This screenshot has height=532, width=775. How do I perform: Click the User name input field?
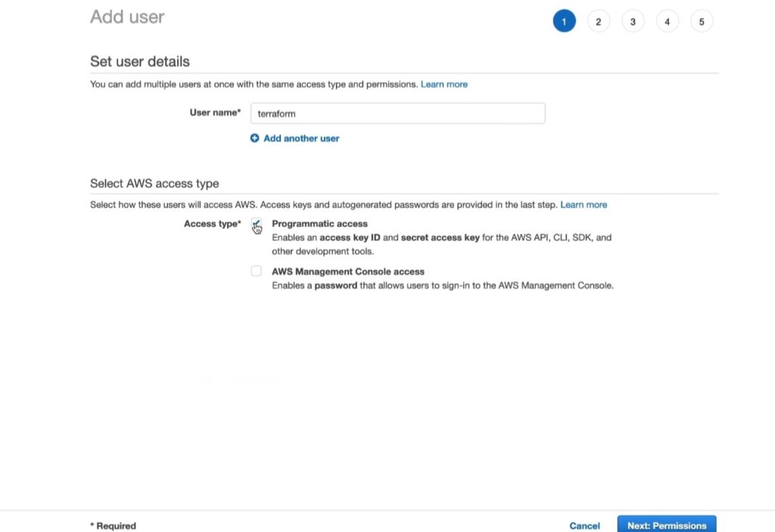click(x=398, y=114)
